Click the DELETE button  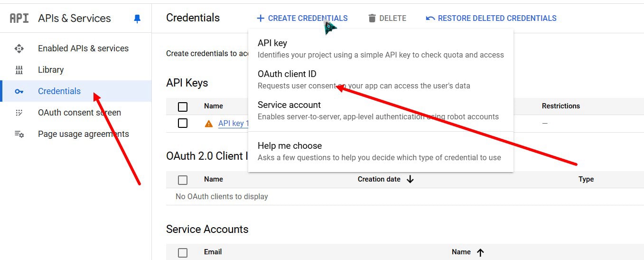387,19
